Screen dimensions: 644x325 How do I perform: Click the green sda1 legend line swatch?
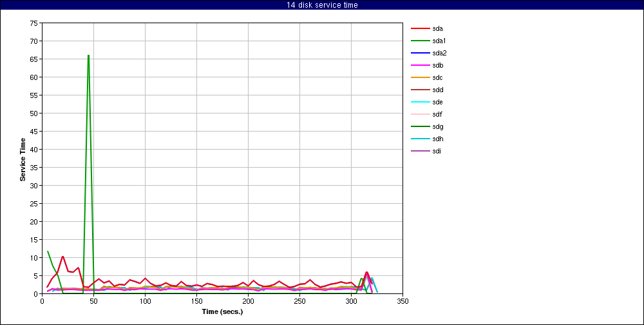pyautogui.click(x=419, y=41)
